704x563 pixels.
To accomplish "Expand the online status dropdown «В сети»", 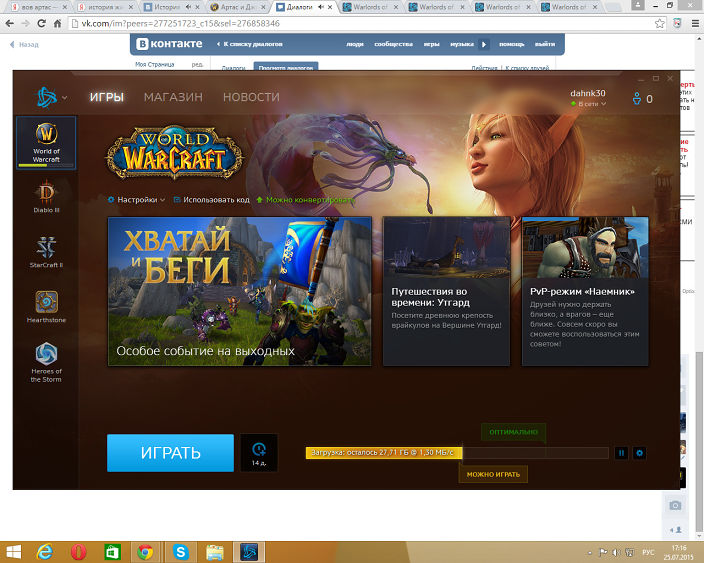I will [589, 103].
